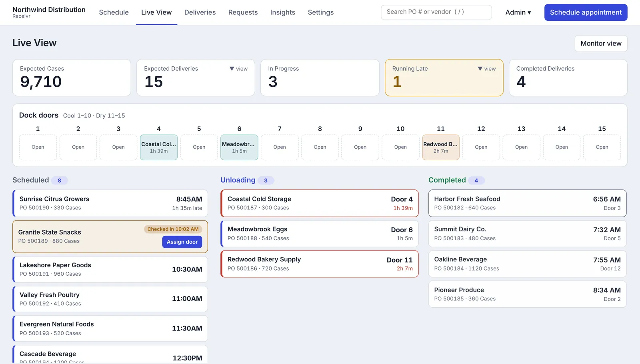Expand the Running Late view toggle
Image resolution: width=640 pixels, height=364 pixels.
[487, 69]
